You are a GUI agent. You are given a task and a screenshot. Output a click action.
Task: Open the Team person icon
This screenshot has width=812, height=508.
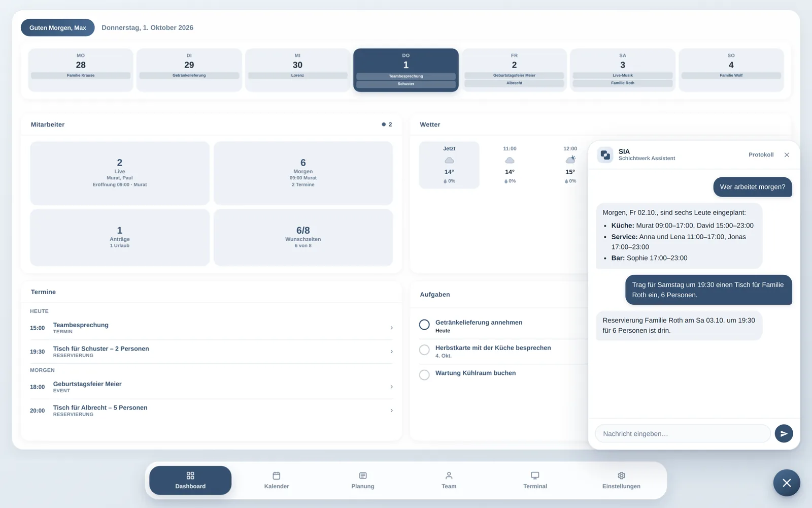pyautogui.click(x=449, y=475)
